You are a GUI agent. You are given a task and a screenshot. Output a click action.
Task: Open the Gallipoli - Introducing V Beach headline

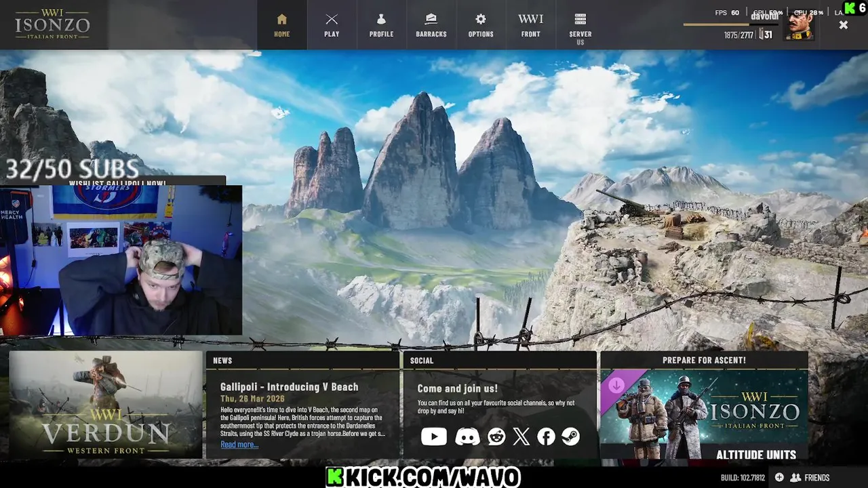pos(289,387)
